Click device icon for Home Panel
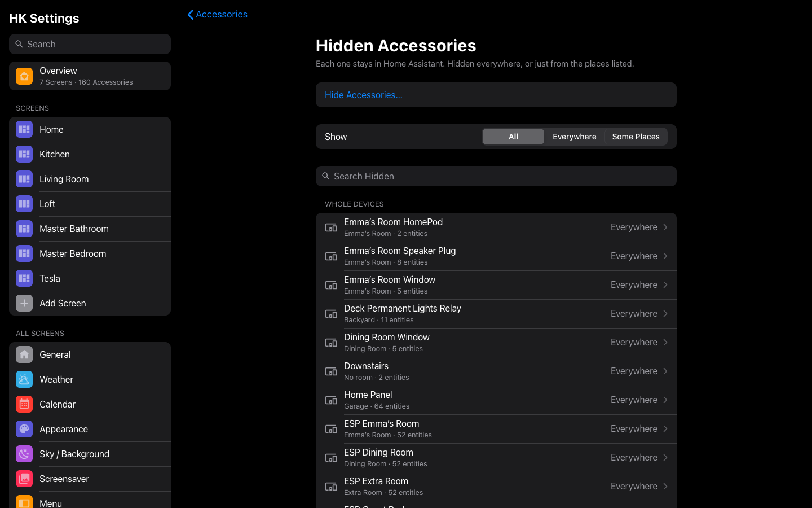The width and height of the screenshot is (812, 508). [331, 400]
